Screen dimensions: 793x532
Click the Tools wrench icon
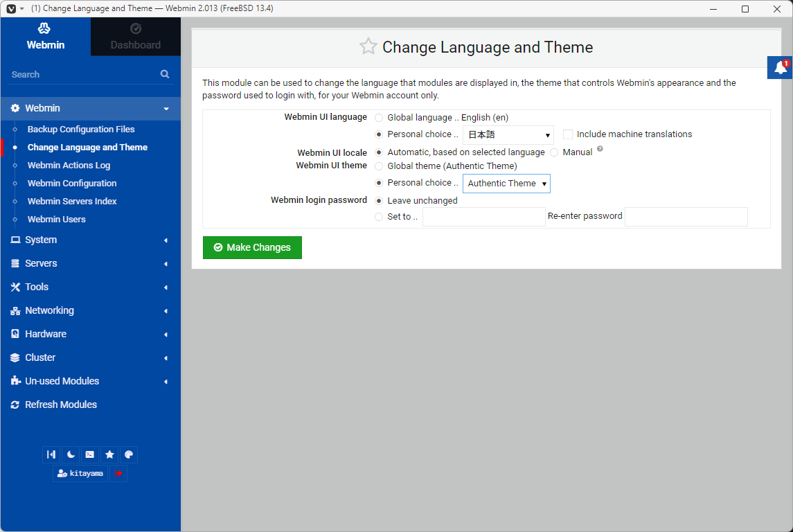(15, 287)
